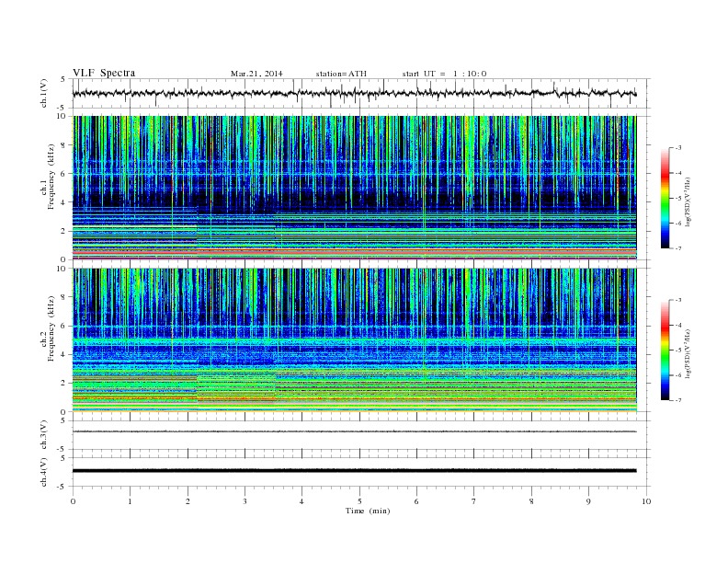Image resolution: width=728 pixels, height=563 pixels.
Task: Click inside the ch.2 spectrogram panel
Action: point(355,340)
